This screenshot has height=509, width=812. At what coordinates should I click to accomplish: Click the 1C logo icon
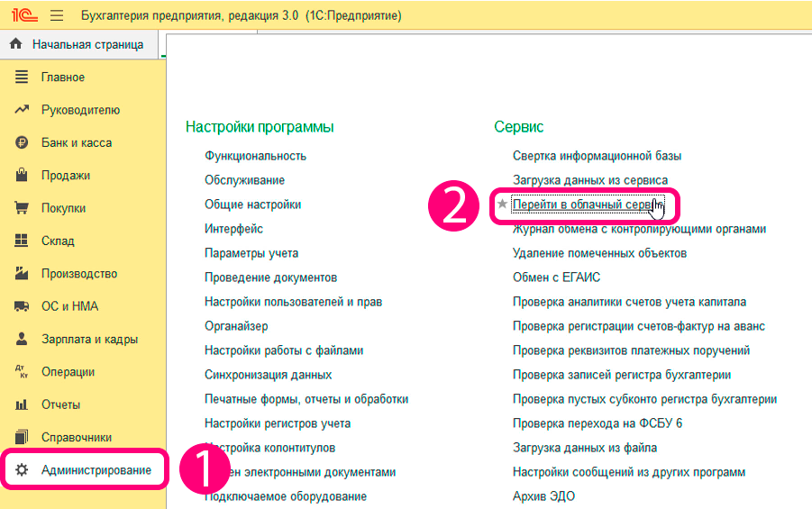pyautogui.click(x=24, y=15)
